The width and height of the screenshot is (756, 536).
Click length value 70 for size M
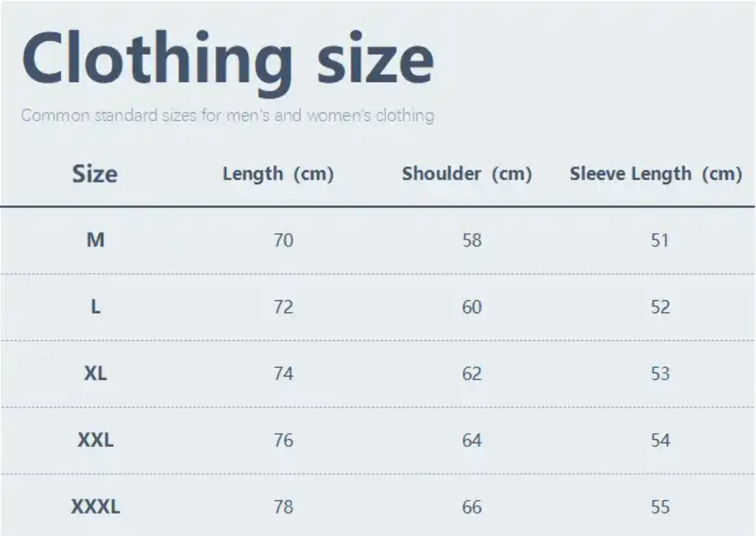pos(283,240)
